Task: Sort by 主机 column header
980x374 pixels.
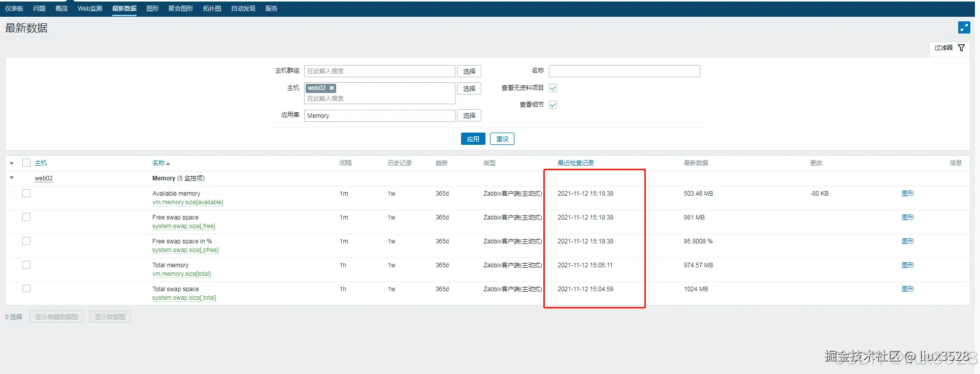Action: point(41,163)
